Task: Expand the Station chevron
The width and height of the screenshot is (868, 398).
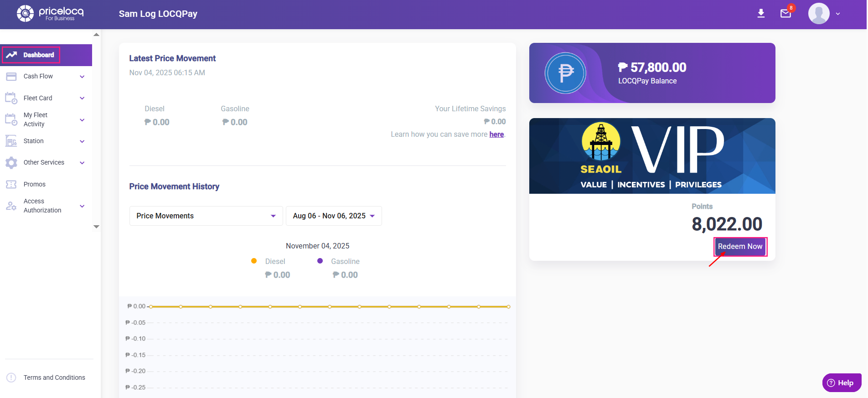Action: tap(82, 141)
